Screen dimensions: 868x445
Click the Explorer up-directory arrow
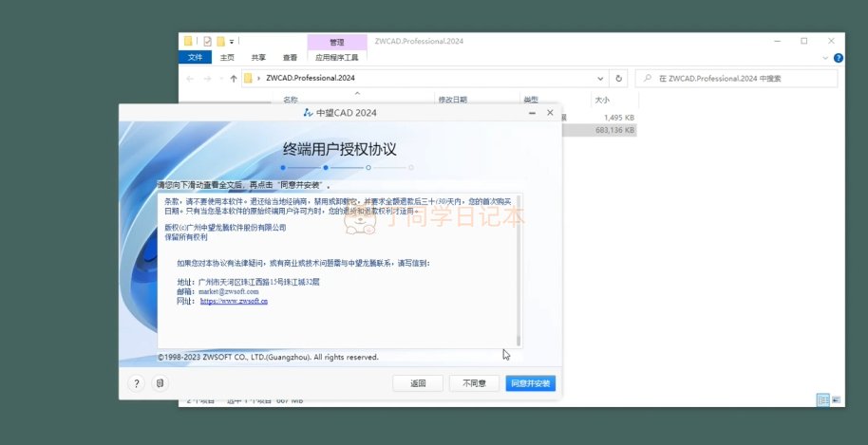234,79
